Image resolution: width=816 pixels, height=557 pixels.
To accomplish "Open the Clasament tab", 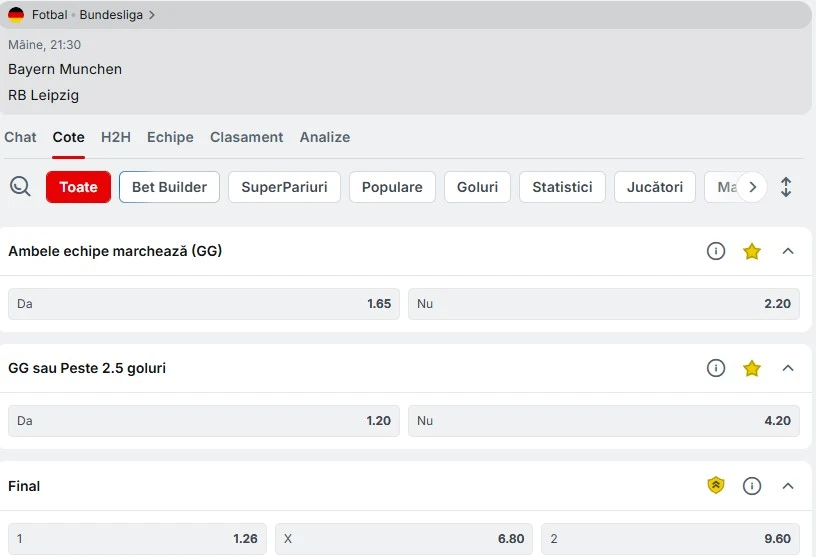I will 246,137.
